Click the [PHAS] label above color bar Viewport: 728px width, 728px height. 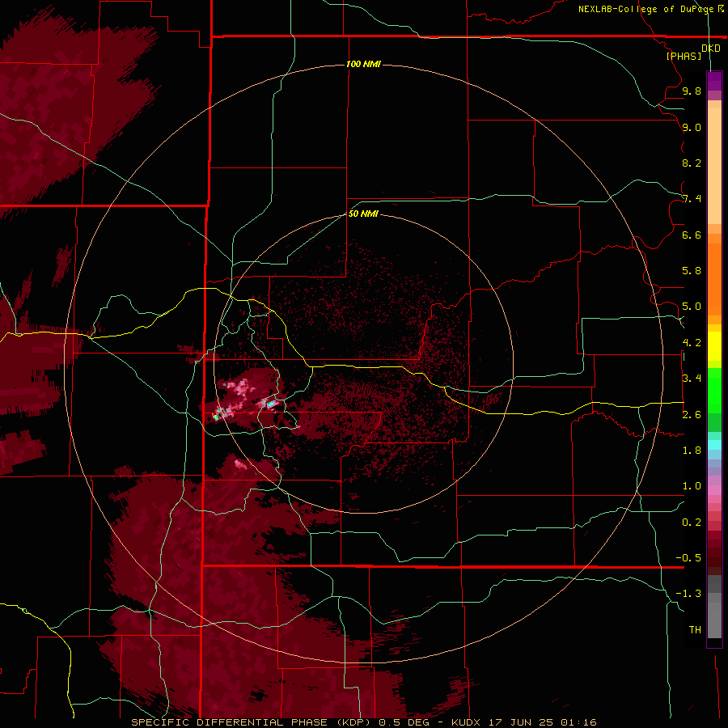coord(684,56)
